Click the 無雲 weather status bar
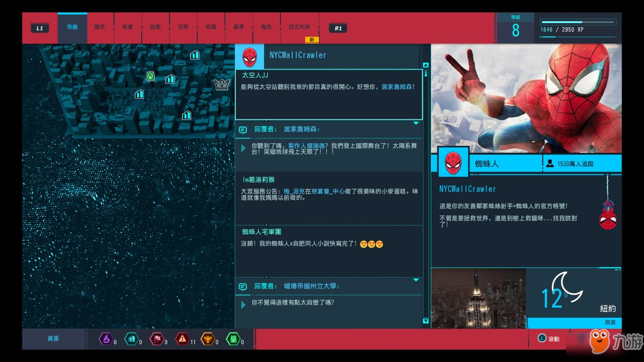644x362 pixels. [575, 323]
